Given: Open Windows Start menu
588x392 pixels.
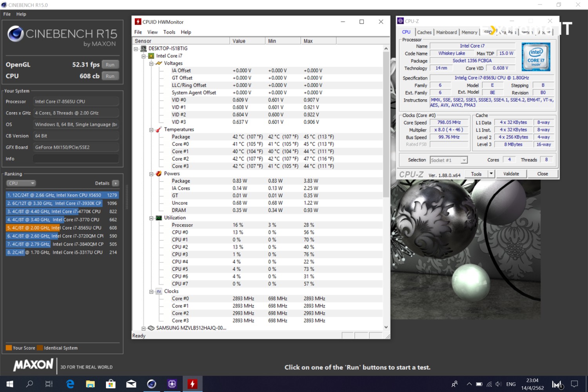Looking at the screenshot, I should pos(10,384).
